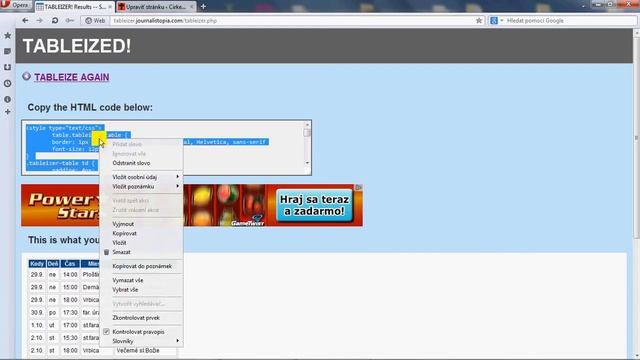The image size is (640, 360).
Task: Click the 1.10. date cell
Action: [37, 325]
